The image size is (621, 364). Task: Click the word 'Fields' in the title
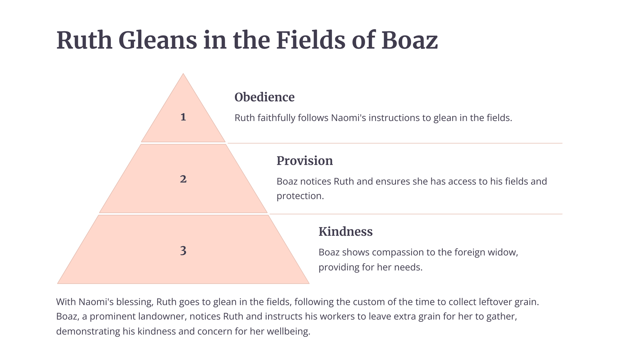[310, 41]
